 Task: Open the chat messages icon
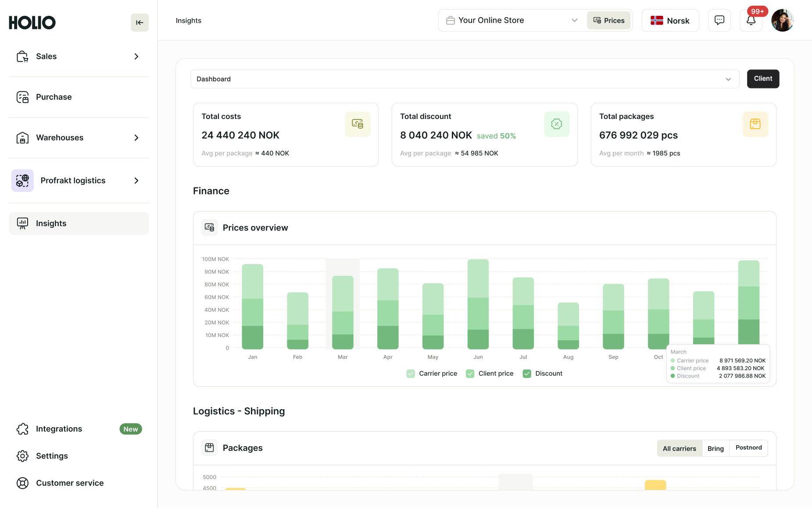point(719,20)
